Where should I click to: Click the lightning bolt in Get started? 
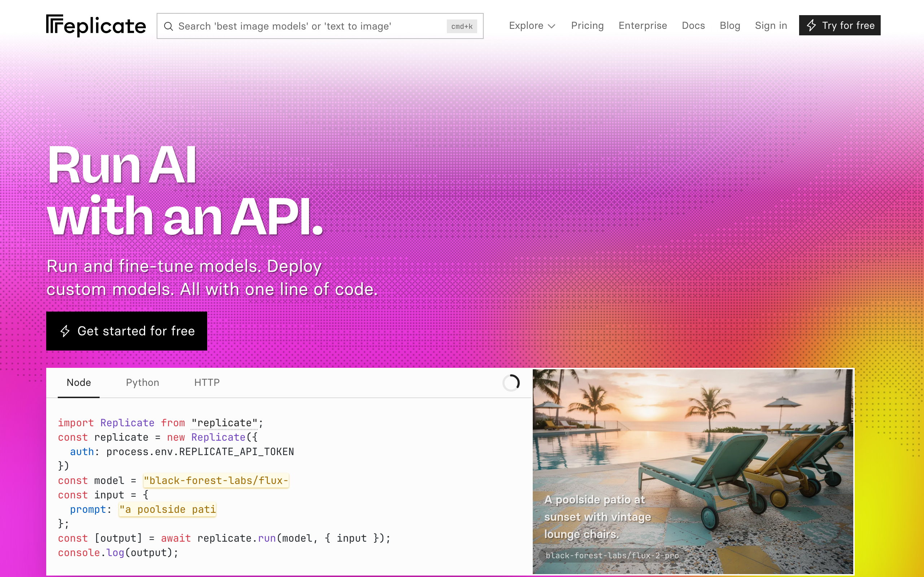[x=65, y=331]
